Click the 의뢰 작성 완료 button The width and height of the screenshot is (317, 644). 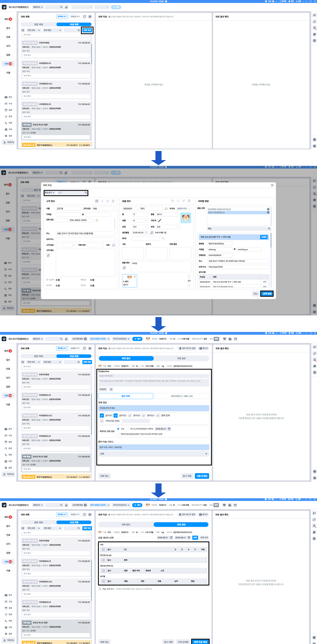coord(200,642)
